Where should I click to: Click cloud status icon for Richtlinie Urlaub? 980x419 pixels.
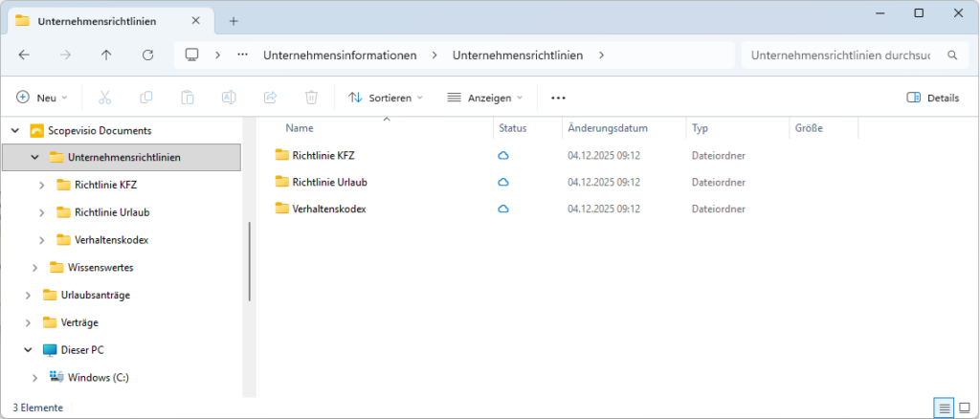[x=503, y=183]
